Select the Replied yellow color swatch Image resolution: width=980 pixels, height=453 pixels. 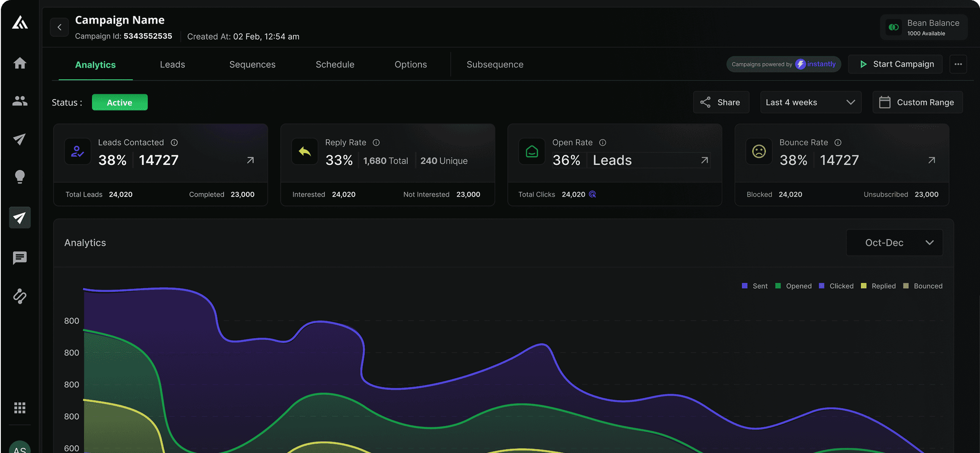pyautogui.click(x=864, y=286)
